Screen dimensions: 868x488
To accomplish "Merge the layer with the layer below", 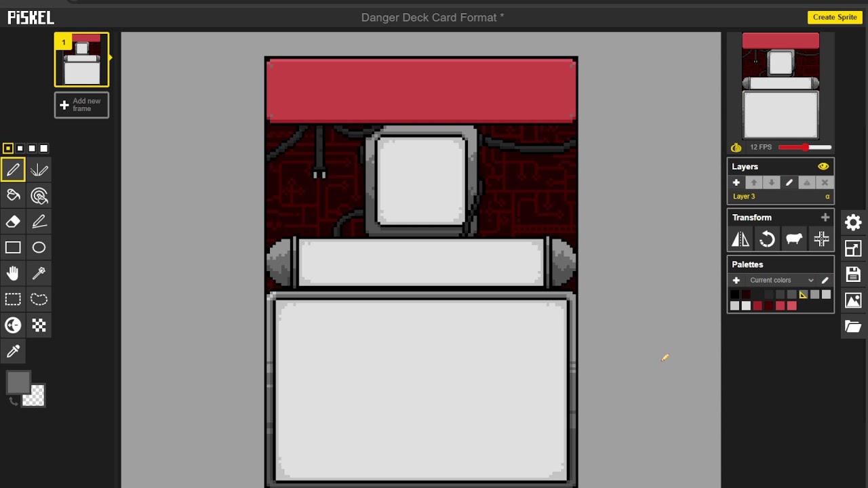I will point(806,182).
